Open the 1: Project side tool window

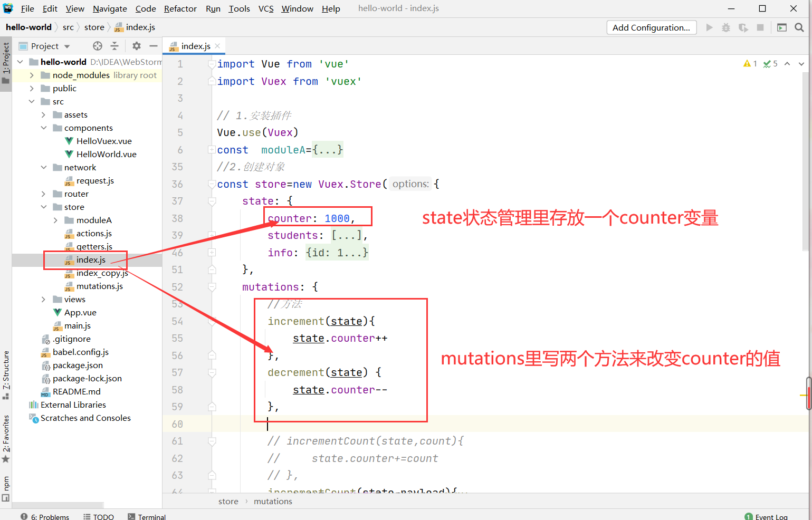click(x=6, y=64)
